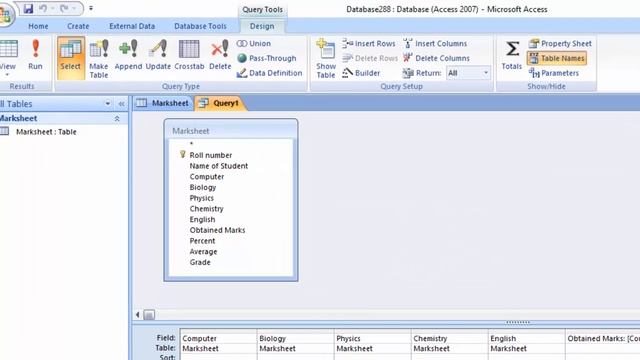Screen dimensions: 640x360
Task: Click the Marksheet field list title bar
Action: 231,131
